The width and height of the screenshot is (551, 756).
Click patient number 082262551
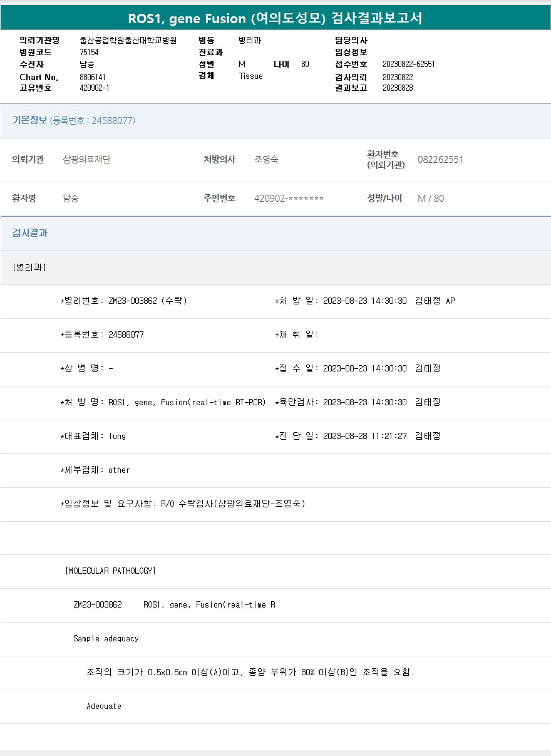pyautogui.click(x=440, y=160)
